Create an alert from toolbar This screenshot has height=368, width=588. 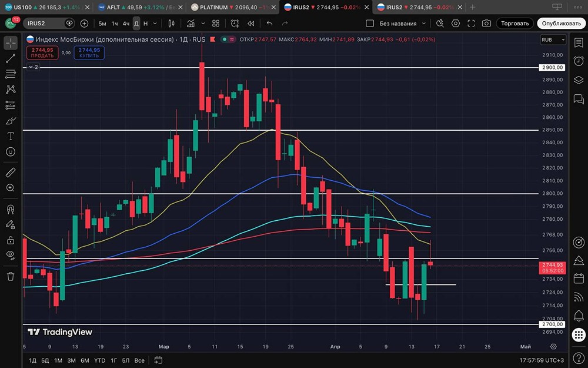[235, 24]
